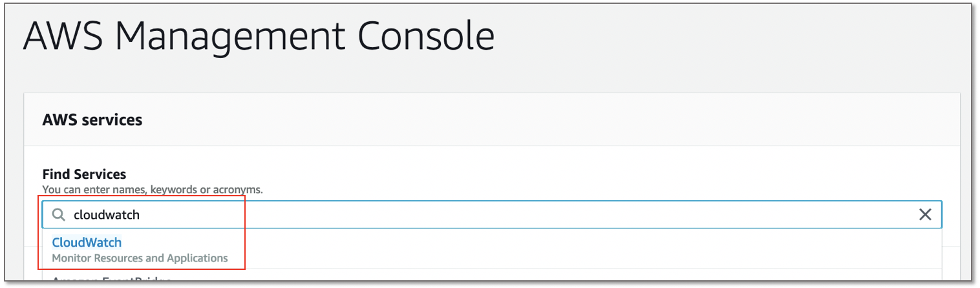Screen dimensions: 980x288
Task: Click the typed word 'cloudwatch' in search box
Action: (x=107, y=215)
